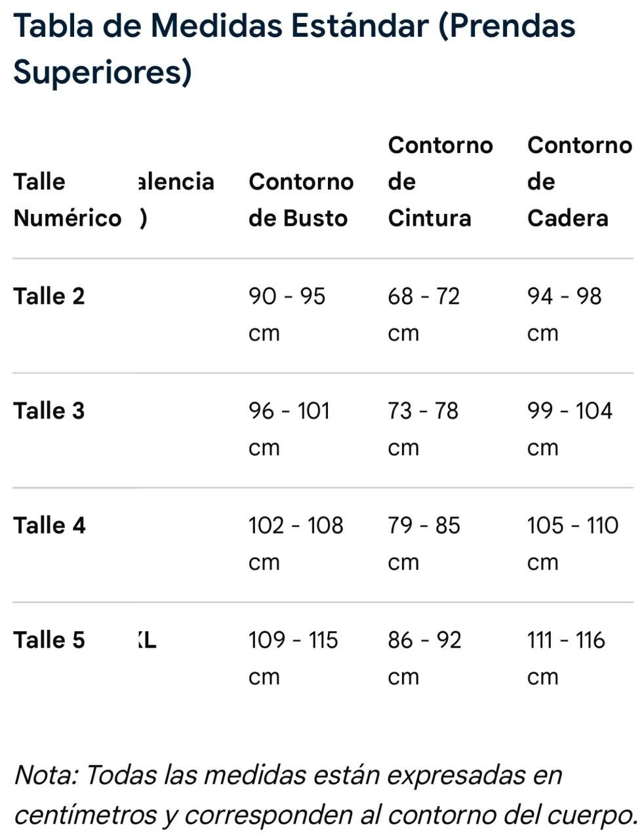The image size is (642, 840).
Task: Click the italic Nota footnote text
Action: 325,795
